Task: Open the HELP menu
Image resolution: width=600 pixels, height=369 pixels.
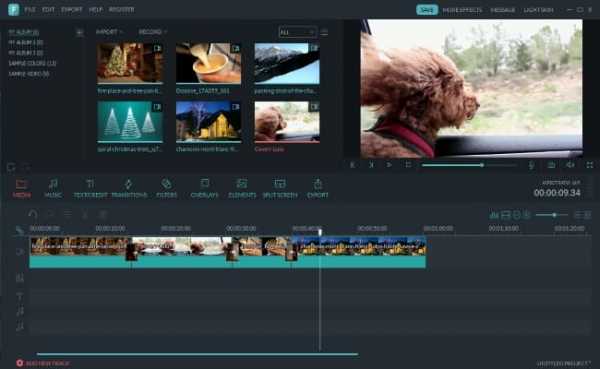Action: tap(96, 10)
